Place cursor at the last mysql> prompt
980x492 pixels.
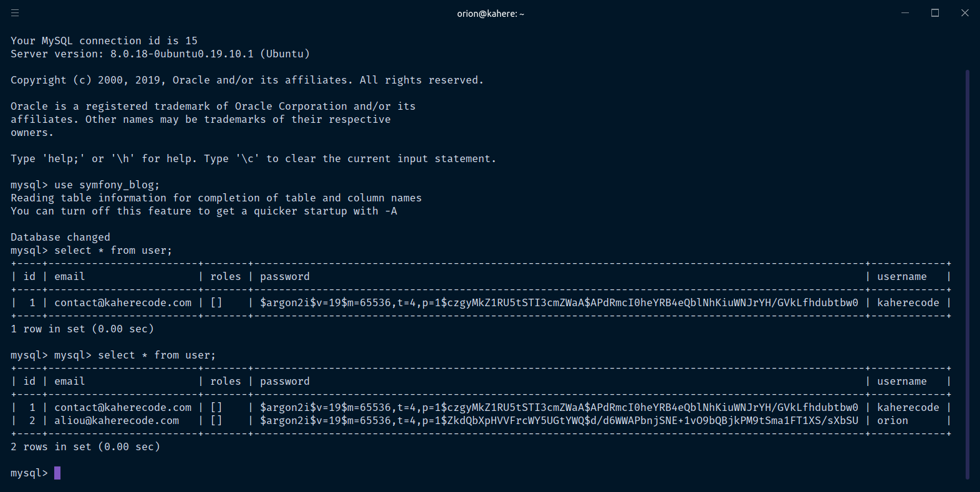[x=57, y=473]
